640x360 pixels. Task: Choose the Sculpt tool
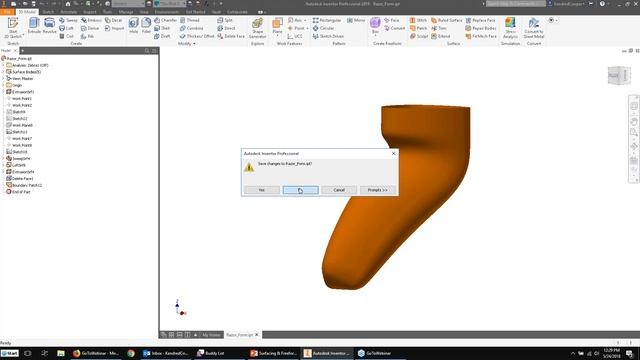coord(419,36)
